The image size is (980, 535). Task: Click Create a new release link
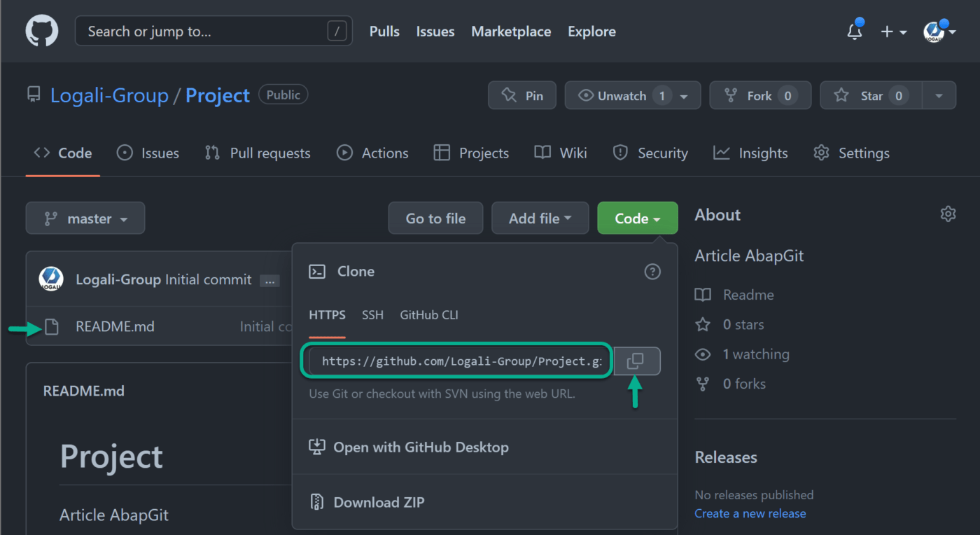click(x=750, y=513)
